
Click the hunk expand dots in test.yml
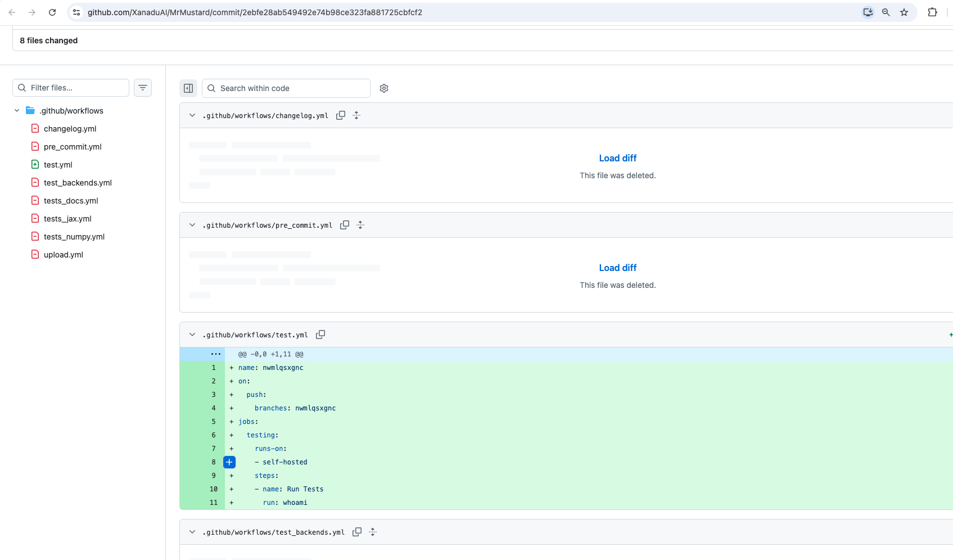pos(216,354)
